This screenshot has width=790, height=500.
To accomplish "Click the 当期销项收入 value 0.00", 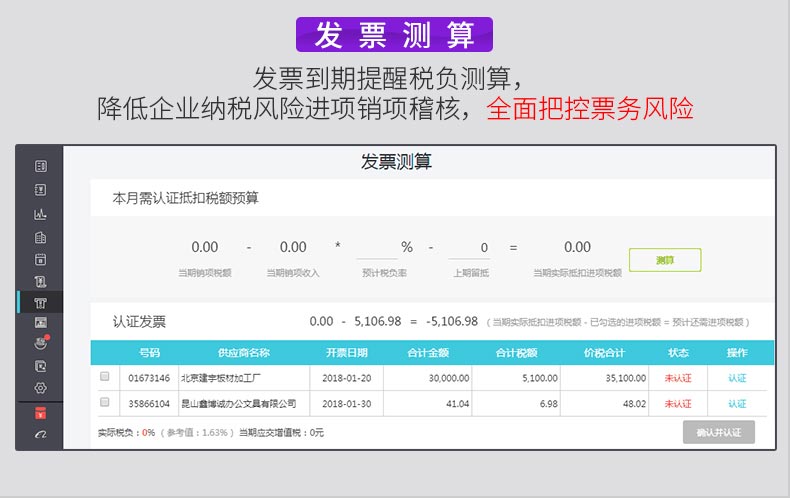I will pos(293,247).
